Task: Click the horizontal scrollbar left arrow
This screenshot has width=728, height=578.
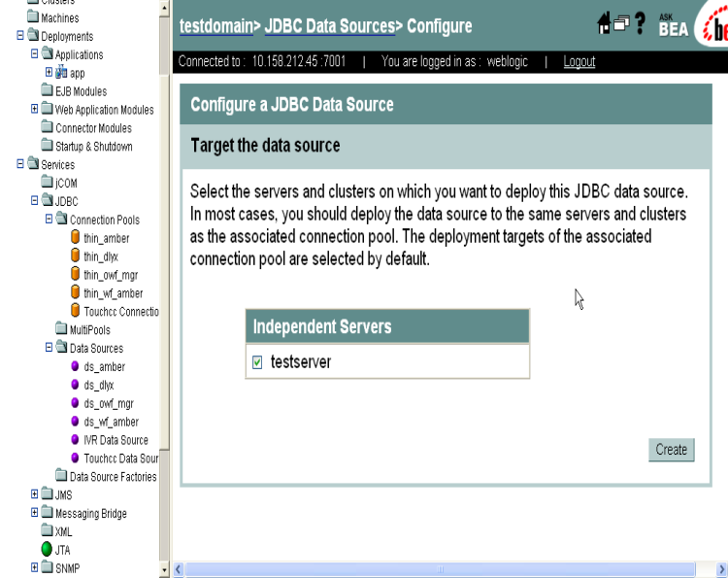Action: point(179,569)
